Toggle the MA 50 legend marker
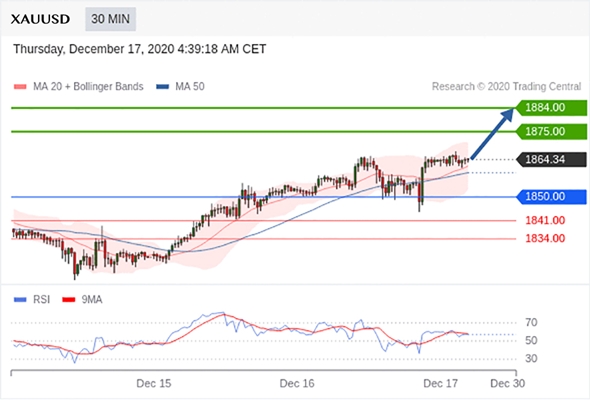 [163, 87]
